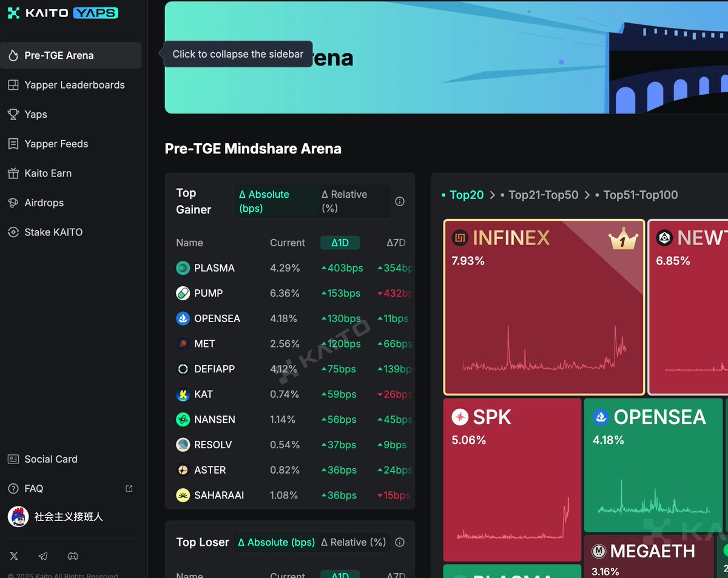Click the OPENSEA token icon in list

(x=183, y=318)
